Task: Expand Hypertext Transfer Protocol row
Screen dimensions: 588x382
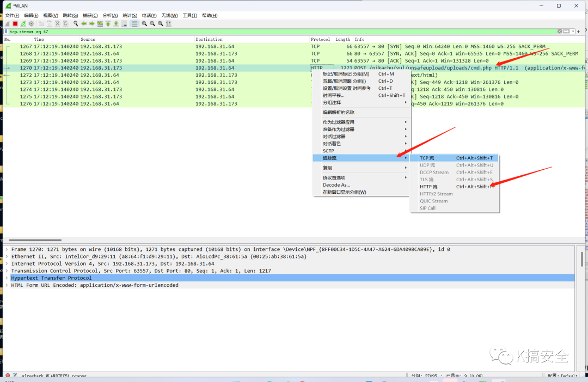Action: (x=7, y=278)
